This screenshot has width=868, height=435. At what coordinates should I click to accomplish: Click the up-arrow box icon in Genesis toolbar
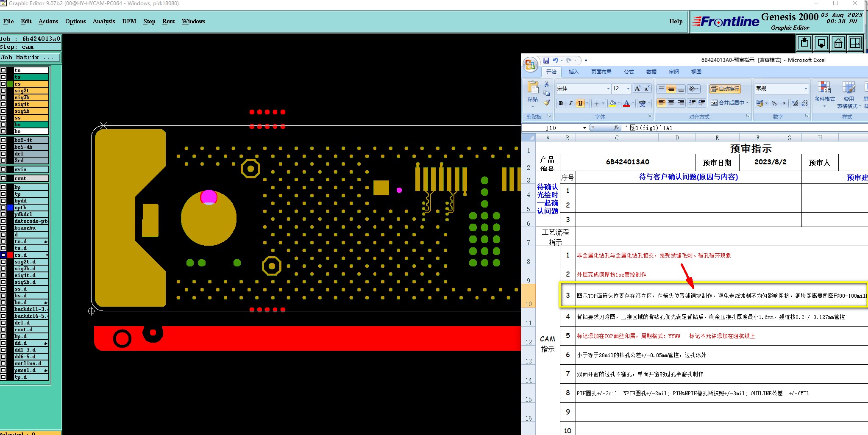pyautogui.click(x=804, y=43)
